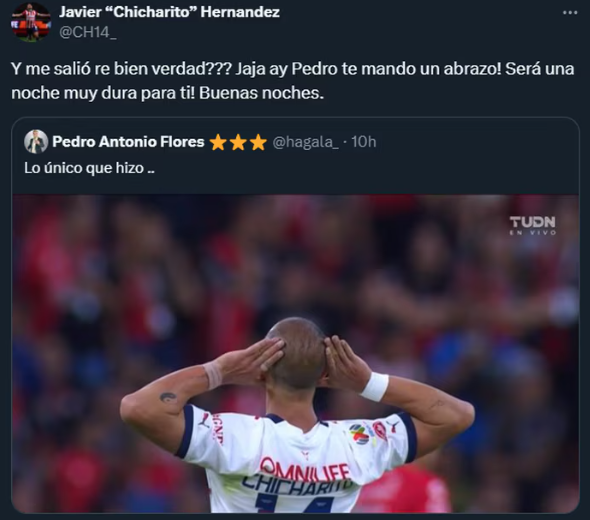Viewport: 590px width, 520px height.
Task: Click the Liga MX badge on jersey sleeve
Action: (359, 434)
